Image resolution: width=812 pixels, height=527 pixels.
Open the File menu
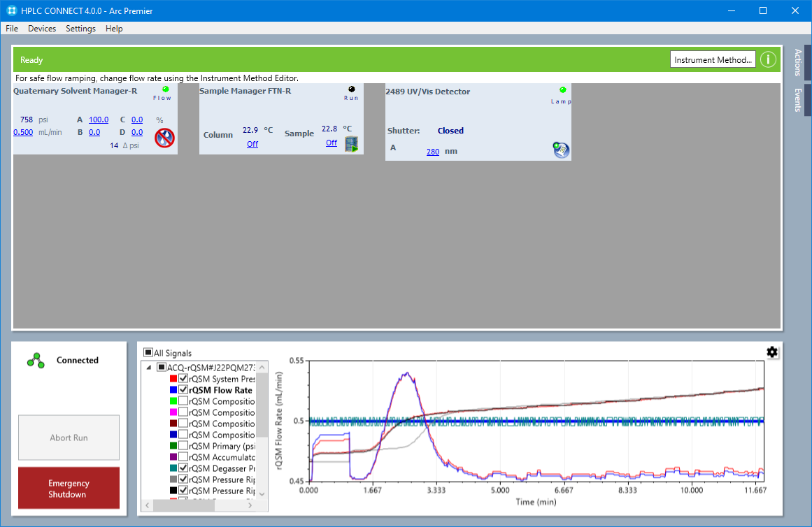[x=12, y=29]
